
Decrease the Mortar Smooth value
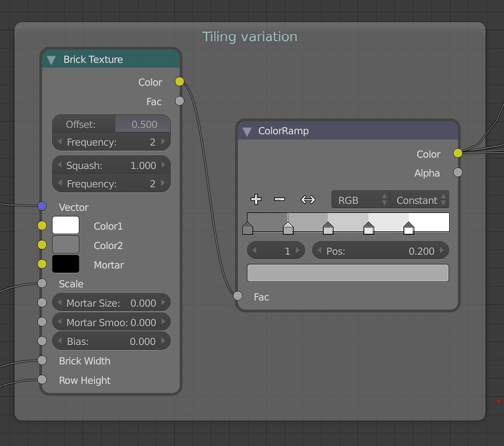[x=60, y=322]
